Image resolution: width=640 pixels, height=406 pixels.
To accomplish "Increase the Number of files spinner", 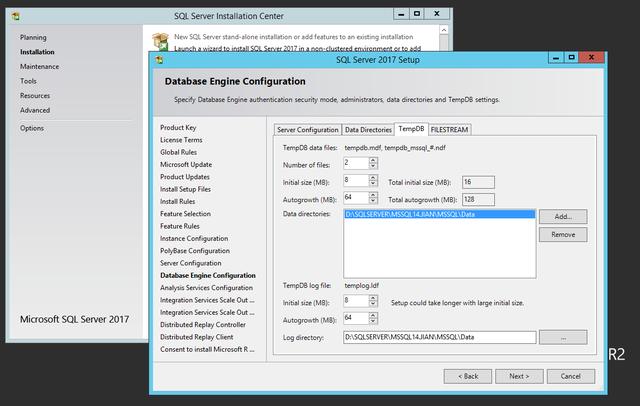I will [373, 160].
